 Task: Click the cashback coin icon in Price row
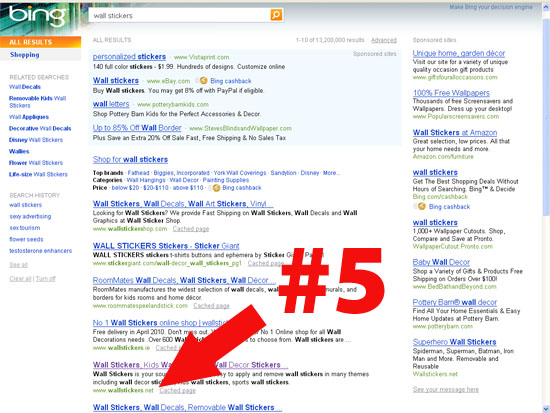click(x=216, y=188)
